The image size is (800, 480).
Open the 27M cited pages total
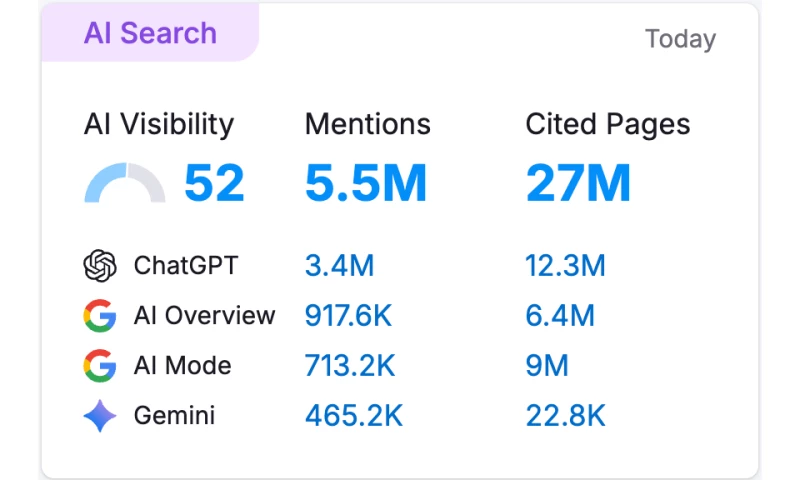tap(578, 184)
